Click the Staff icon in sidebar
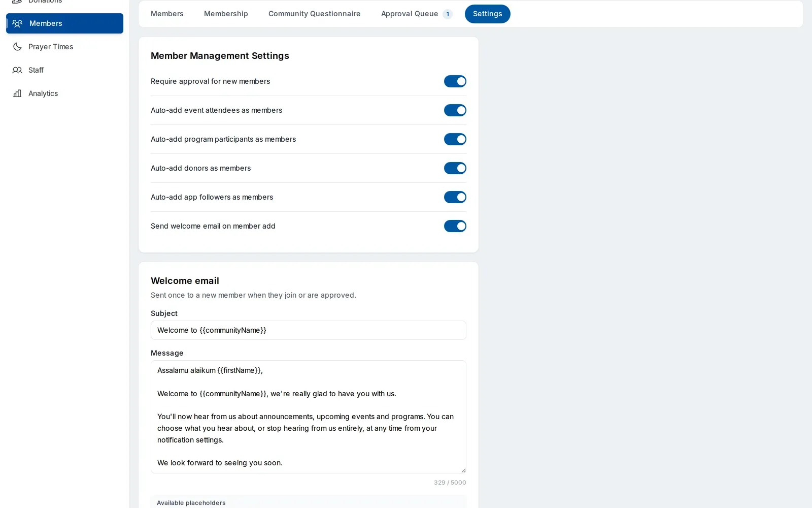 17,70
